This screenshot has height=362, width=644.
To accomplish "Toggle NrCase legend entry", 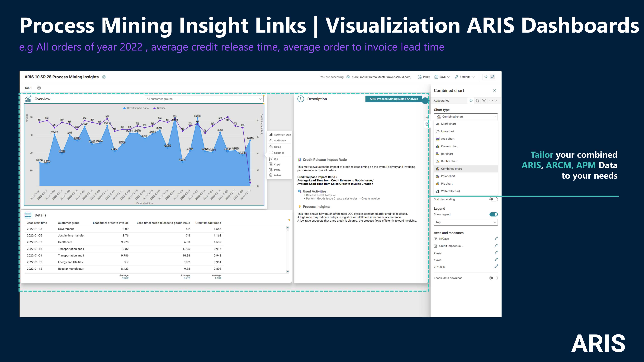I will (x=159, y=108).
